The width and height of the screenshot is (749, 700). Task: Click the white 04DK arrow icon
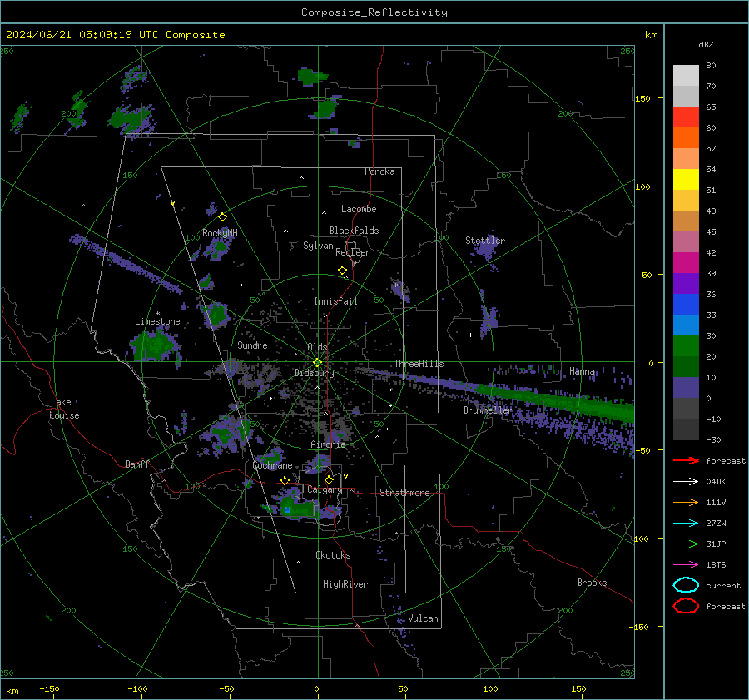686,481
